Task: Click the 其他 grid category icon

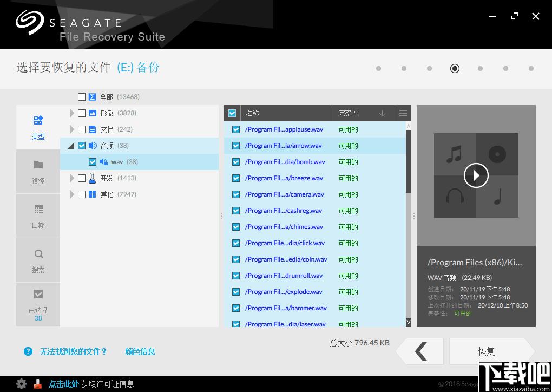Action: coord(92,194)
